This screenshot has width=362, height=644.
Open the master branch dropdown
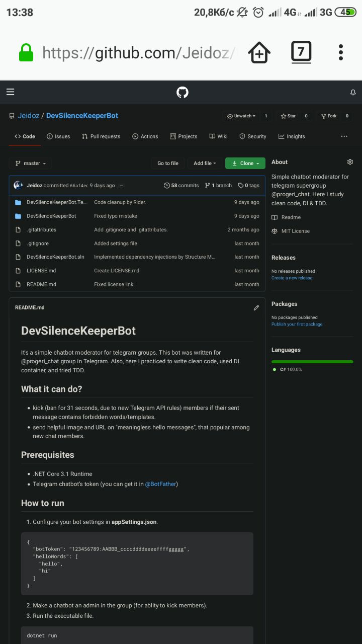point(31,164)
